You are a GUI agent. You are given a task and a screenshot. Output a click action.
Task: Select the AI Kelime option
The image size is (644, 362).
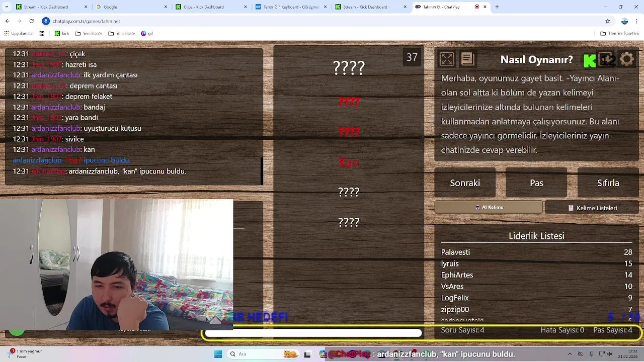pos(489,207)
